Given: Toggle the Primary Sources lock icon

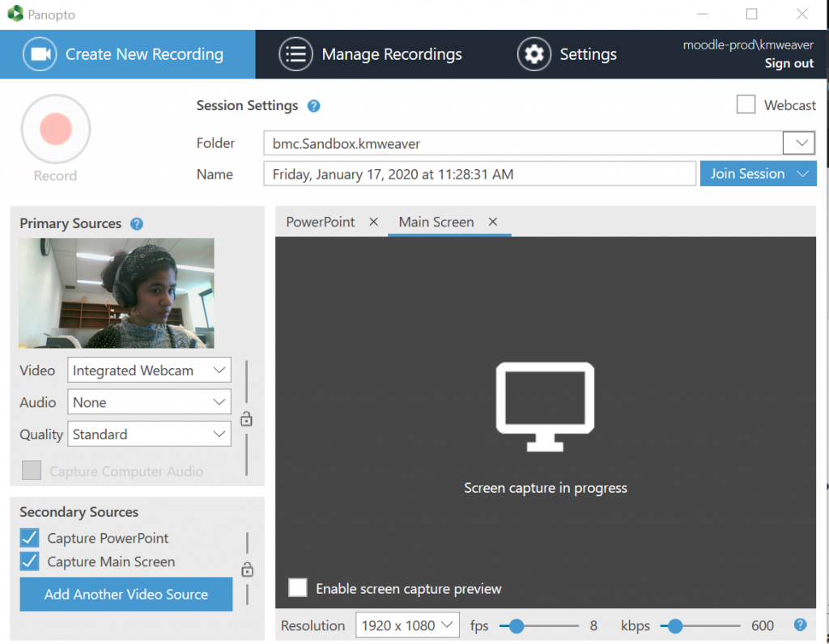Looking at the screenshot, I should [x=246, y=419].
